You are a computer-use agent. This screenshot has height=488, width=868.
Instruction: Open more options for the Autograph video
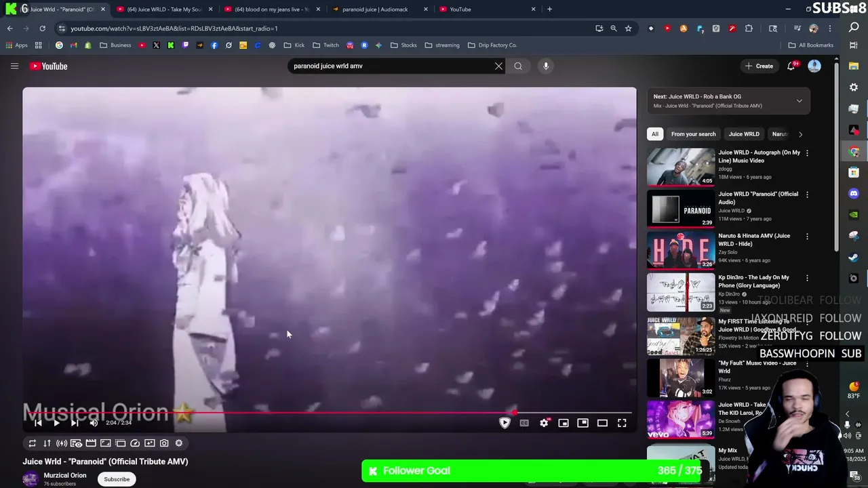pyautogui.click(x=807, y=153)
